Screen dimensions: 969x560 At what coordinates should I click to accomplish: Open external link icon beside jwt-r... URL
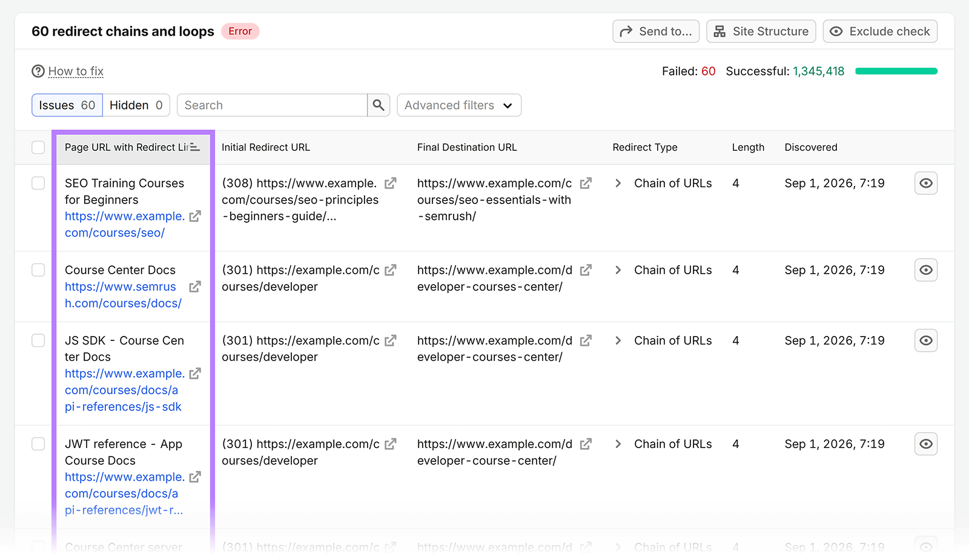pyautogui.click(x=195, y=477)
